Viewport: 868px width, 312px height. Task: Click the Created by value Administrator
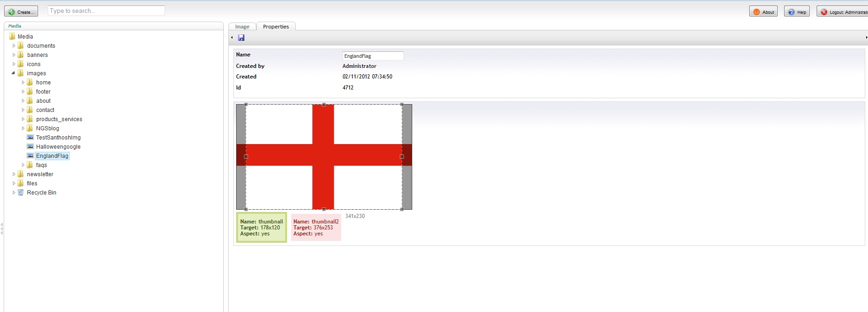click(x=359, y=66)
